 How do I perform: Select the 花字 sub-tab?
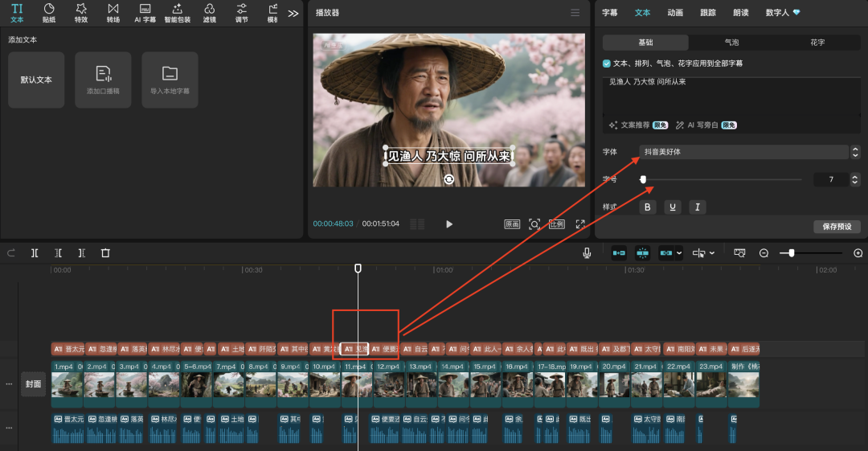(817, 42)
